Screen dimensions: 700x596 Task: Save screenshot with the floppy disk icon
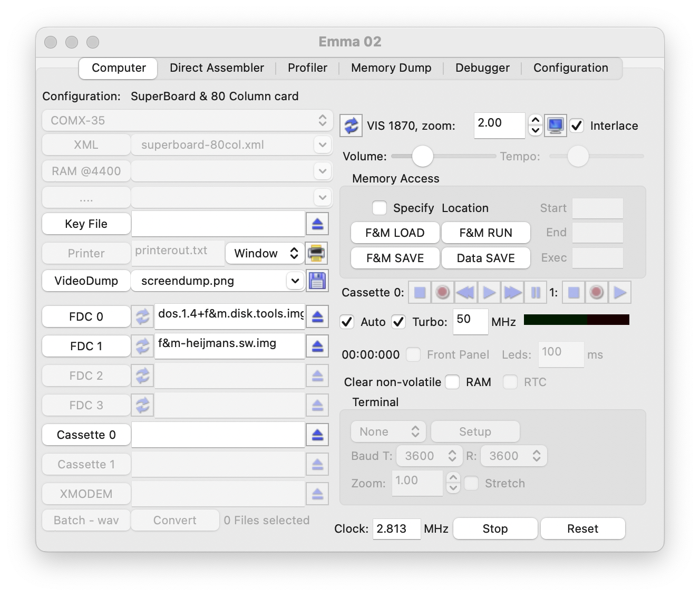tap(317, 281)
